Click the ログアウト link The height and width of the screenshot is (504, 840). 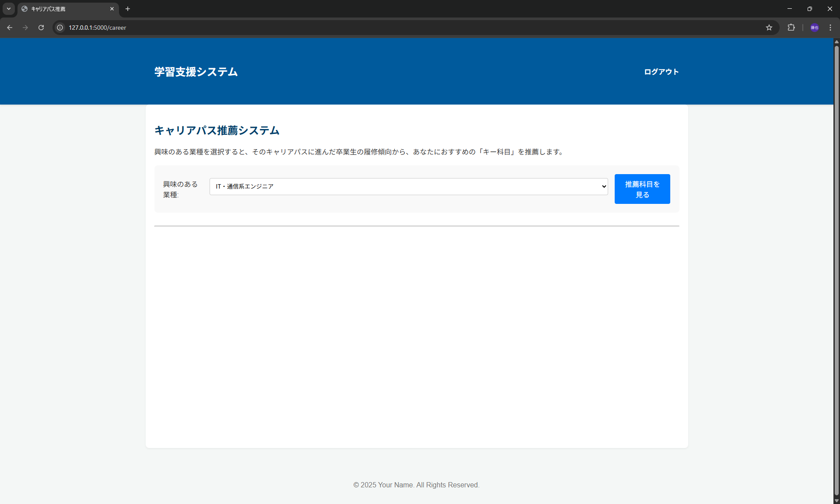click(x=661, y=72)
